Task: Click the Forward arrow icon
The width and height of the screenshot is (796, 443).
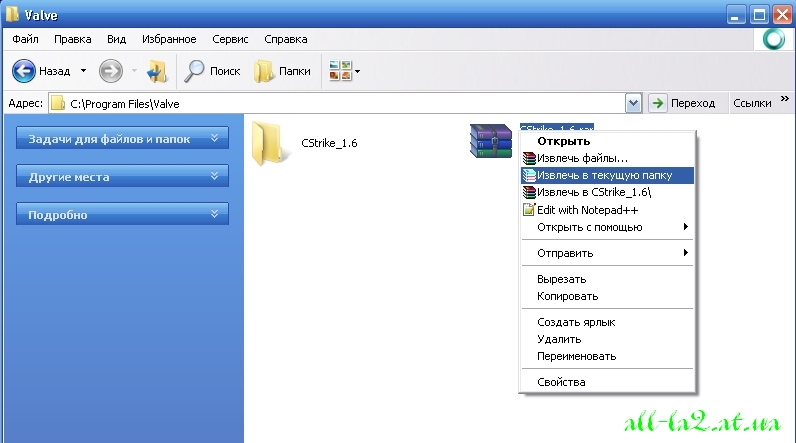Action: pyautogui.click(x=111, y=71)
